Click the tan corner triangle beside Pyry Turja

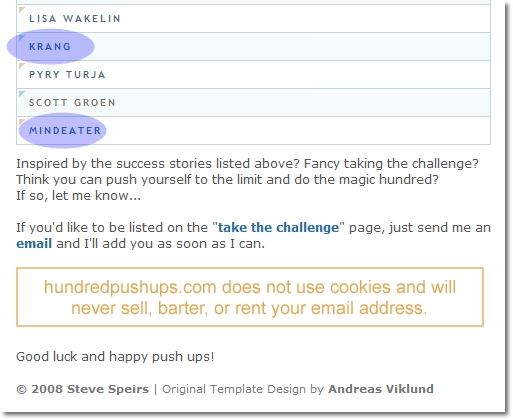tap(21, 65)
